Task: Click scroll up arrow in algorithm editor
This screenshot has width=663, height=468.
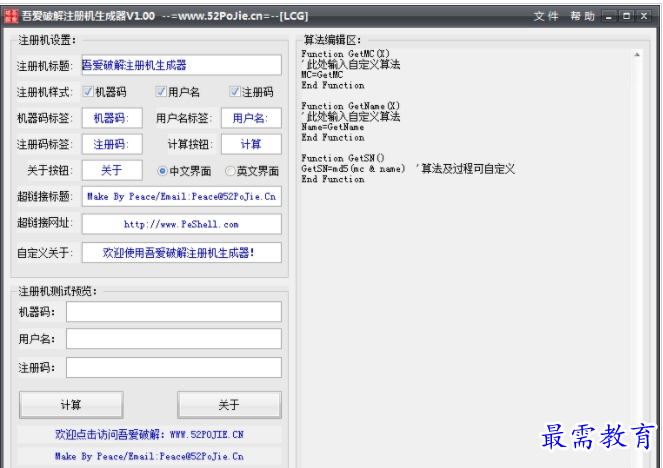Action: pos(637,55)
